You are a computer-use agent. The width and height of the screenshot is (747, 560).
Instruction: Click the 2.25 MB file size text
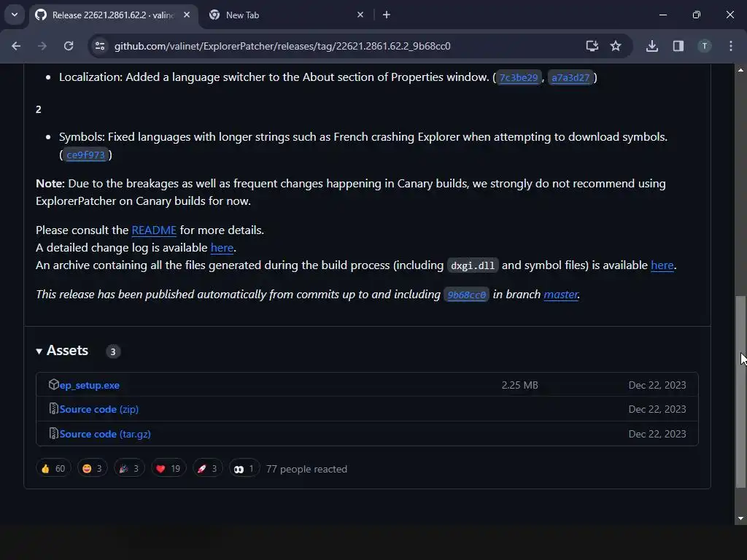[519, 385]
